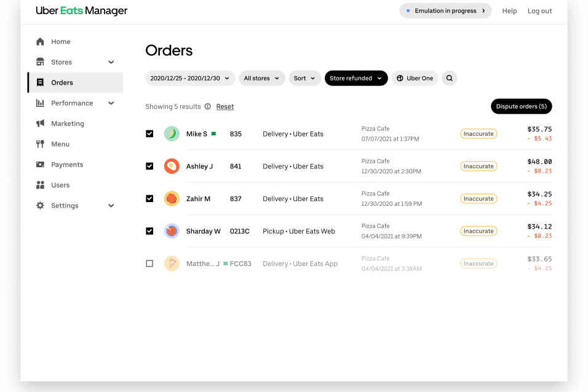Click the Performance bar chart icon

(40, 103)
